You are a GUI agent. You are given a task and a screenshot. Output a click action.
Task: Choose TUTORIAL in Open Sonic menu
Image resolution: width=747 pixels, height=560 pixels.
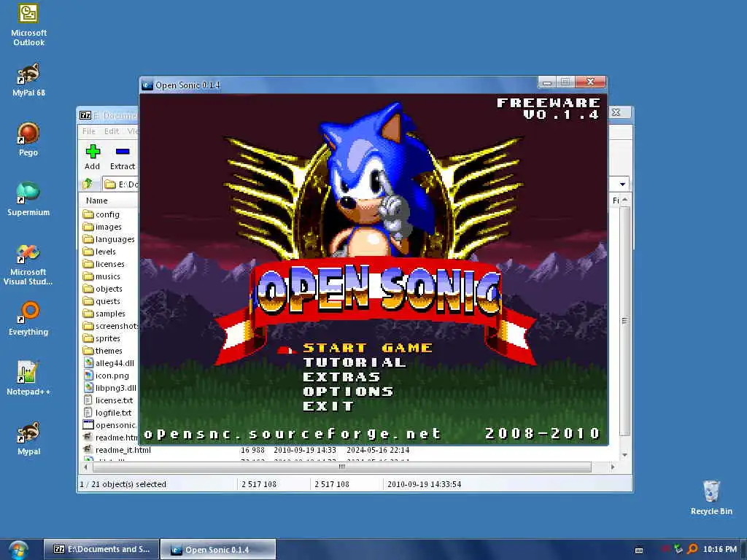coord(355,362)
